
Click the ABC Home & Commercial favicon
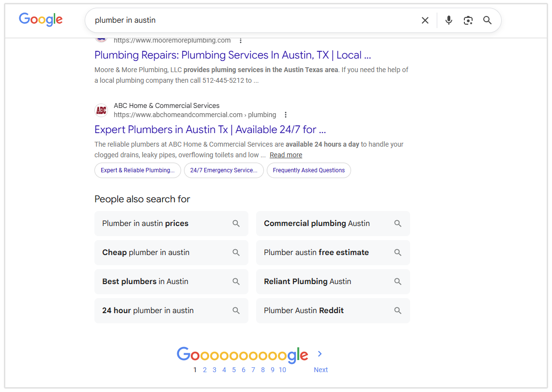coord(101,110)
